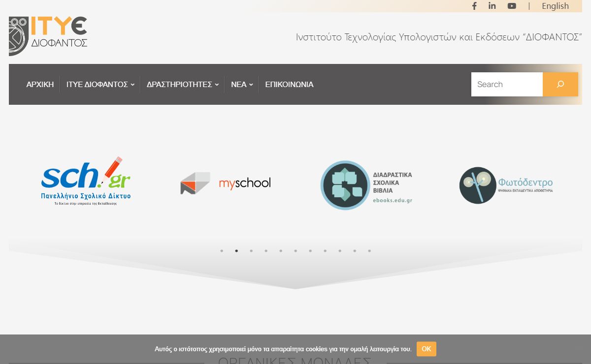This screenshot has height=364, width=591.
Task: Expand the ΝΕΑ menu
Action: tap(242, 84)
